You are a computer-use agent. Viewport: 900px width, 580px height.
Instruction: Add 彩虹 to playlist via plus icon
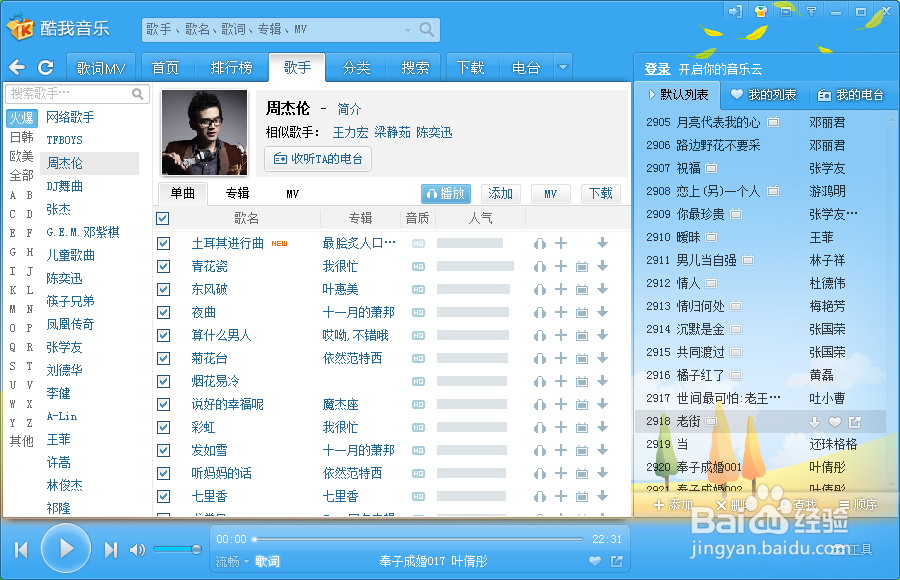[x=561, y=427]
